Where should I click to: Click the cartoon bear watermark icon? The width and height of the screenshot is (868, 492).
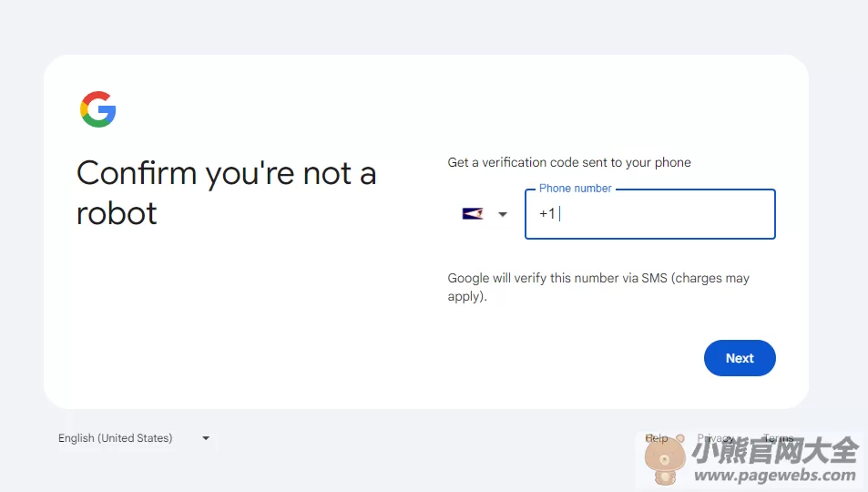coord(665,459)
